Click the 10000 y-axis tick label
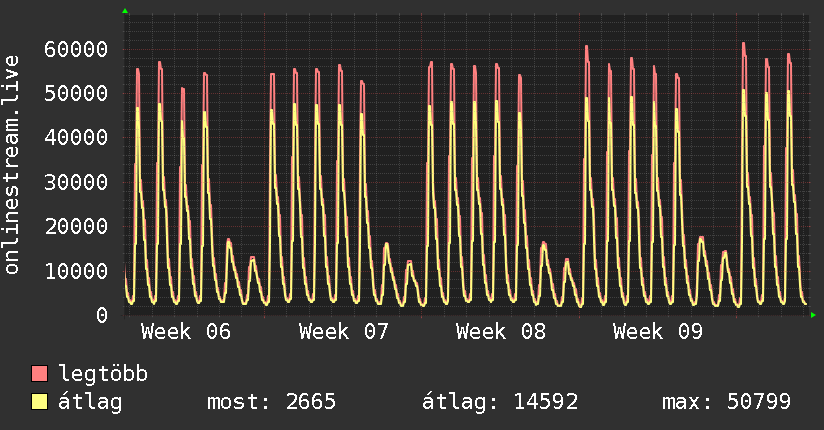824x430 pixels. (x=76, y=271)
